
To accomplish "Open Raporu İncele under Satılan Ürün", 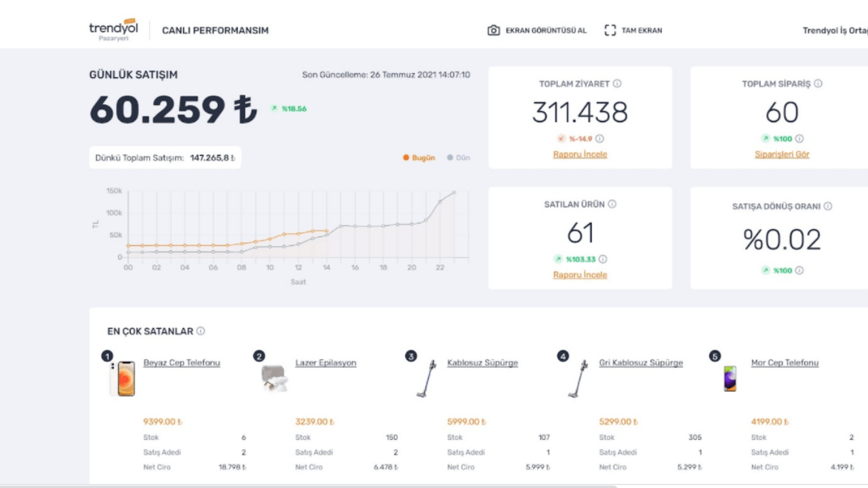I will [x=580, y=275].
